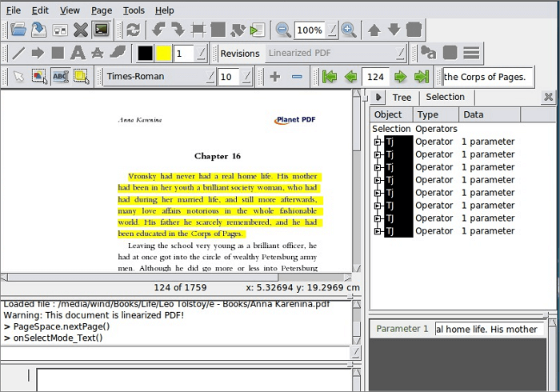This screenshot has width=560, height=392.
Task: Click the zoom in magnifier icon
Action: coord(349,30)
